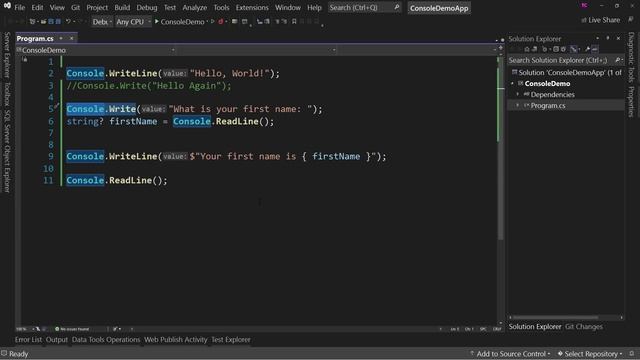Open the Add to Source Control dropdown
This screenshot has height=360, width=640.
pyautogui.click(x=510, y=353)
